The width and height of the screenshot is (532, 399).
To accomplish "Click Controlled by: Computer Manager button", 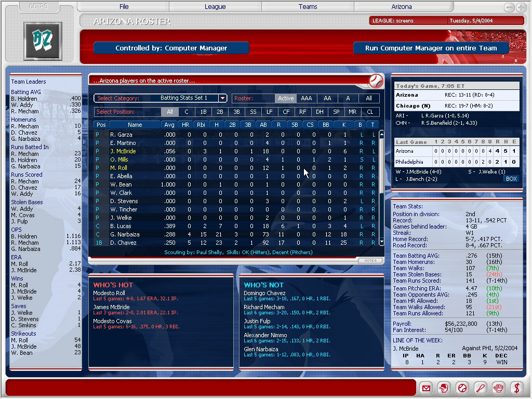I will tap(171, 48).
